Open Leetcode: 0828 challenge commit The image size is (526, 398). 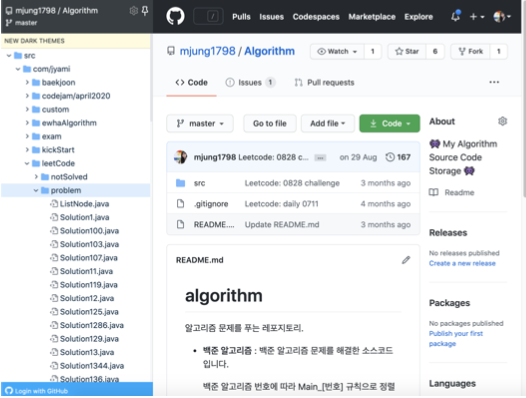click(x=292, y=183)
